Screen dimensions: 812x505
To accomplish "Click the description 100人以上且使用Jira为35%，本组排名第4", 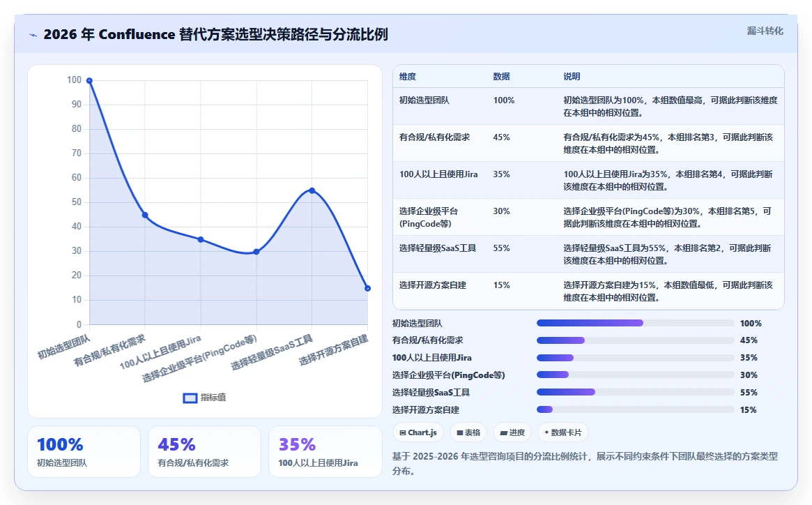I will click(x=668, y=181).
